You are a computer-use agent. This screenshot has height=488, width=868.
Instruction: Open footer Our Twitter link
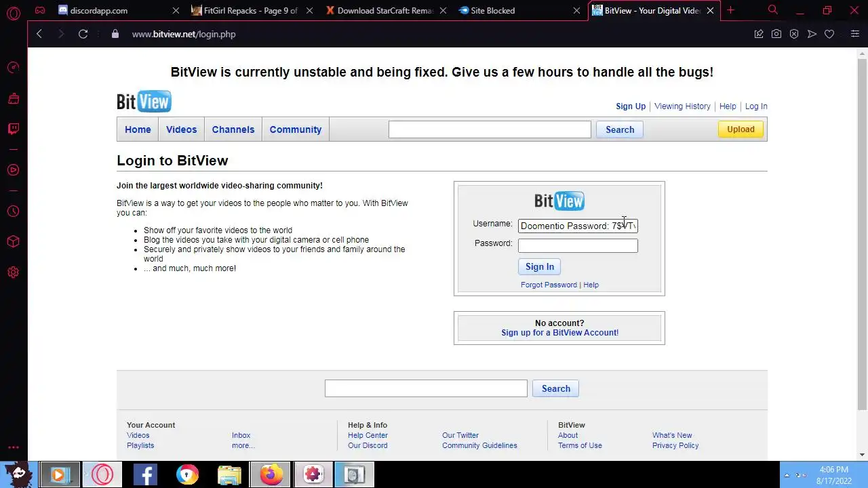click(460, 435)
